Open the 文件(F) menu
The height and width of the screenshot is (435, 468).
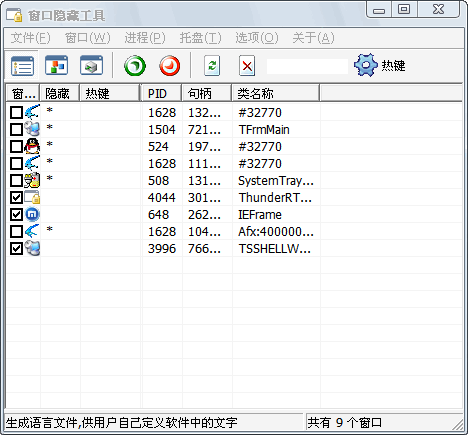[x=30, y=38]
